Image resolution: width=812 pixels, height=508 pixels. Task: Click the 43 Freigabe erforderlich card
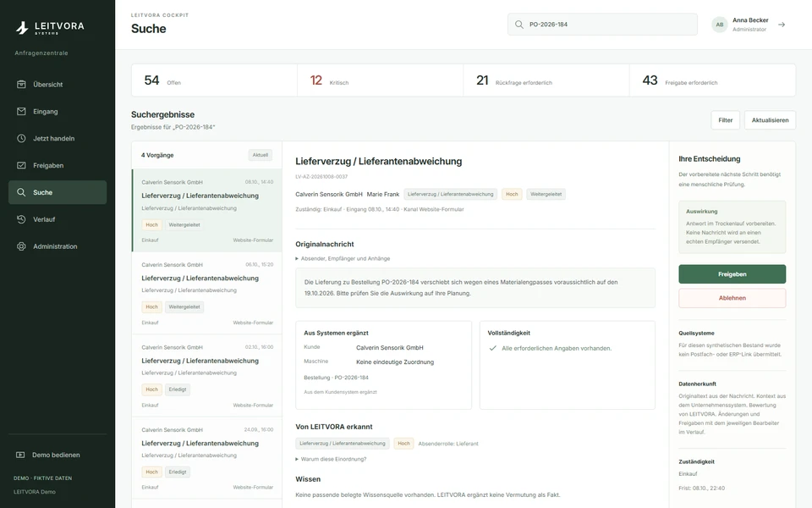pos(712,80)
